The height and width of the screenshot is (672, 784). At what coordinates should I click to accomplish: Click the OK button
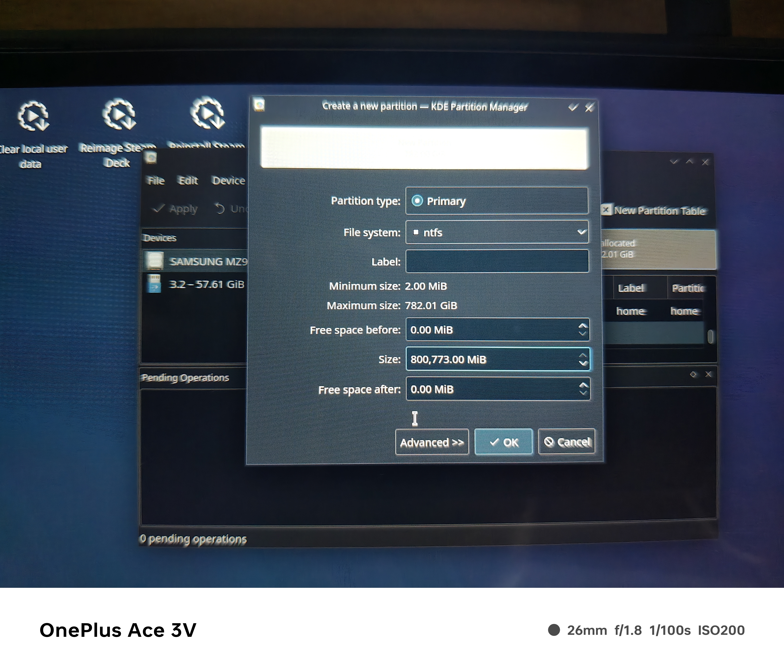pos(503,442)
